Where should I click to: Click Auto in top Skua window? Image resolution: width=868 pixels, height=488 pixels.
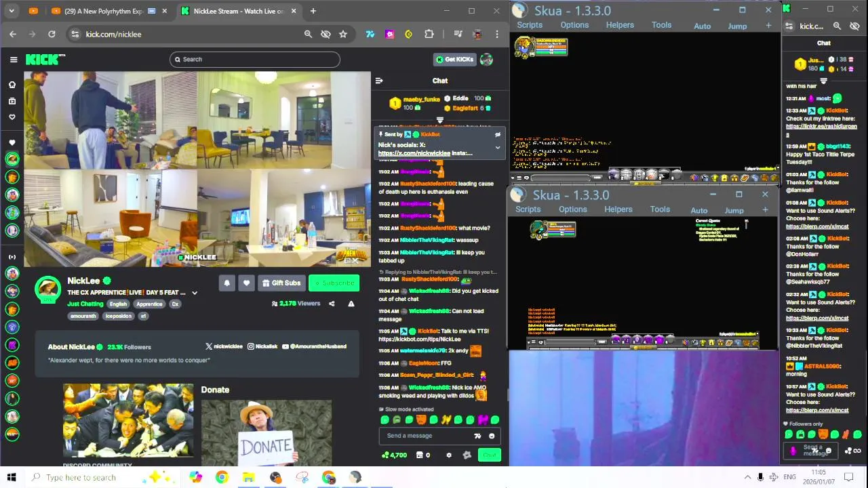point(702,26)
